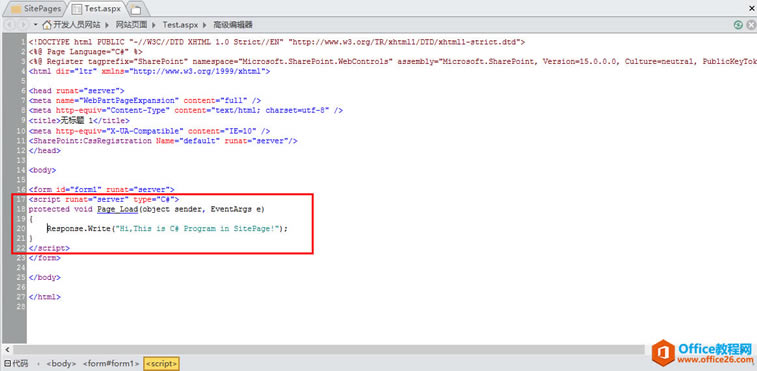The width and height of the screenshot is (757, 371).
Task: Click line number 28 in the gutter
Action: click(21, 307)
